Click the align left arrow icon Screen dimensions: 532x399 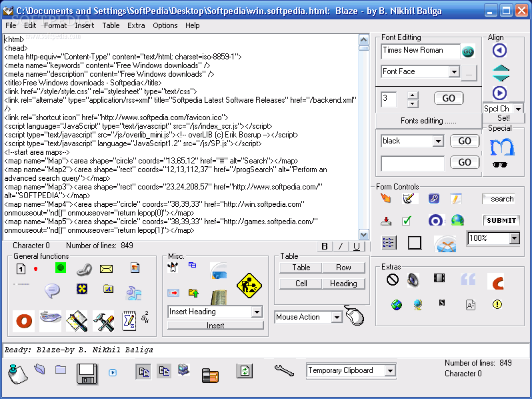pyautogui.click(x=499, y=51)
